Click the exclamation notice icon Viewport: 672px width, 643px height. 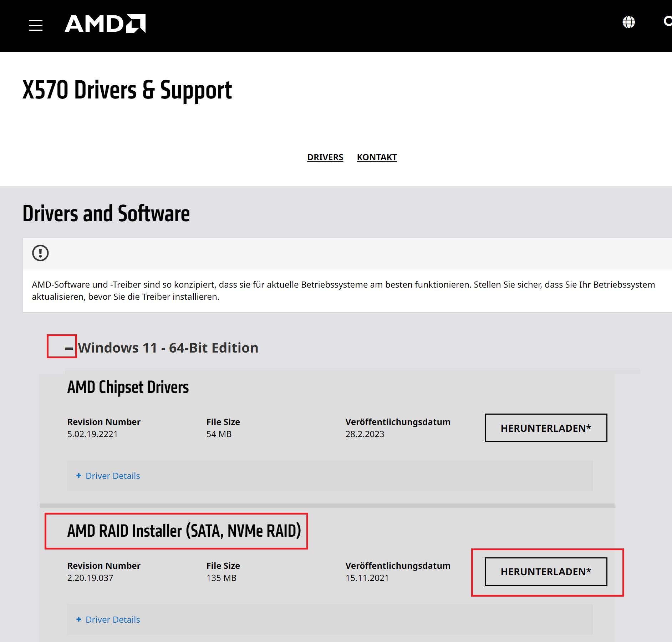40,253
